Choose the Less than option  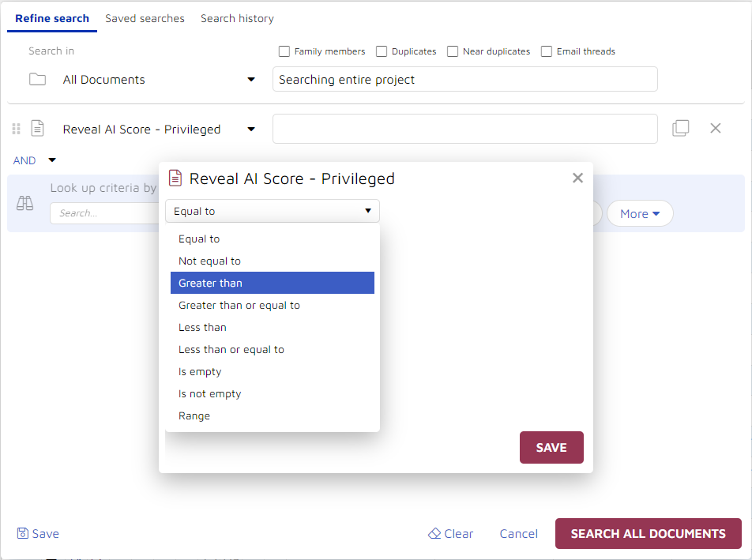point(273,327)
